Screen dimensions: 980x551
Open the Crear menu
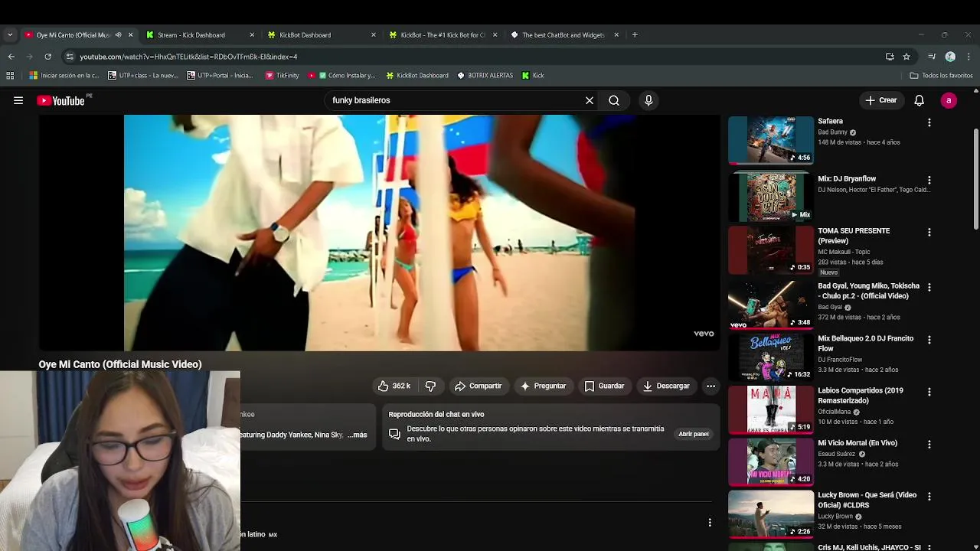tap(880, 100)
